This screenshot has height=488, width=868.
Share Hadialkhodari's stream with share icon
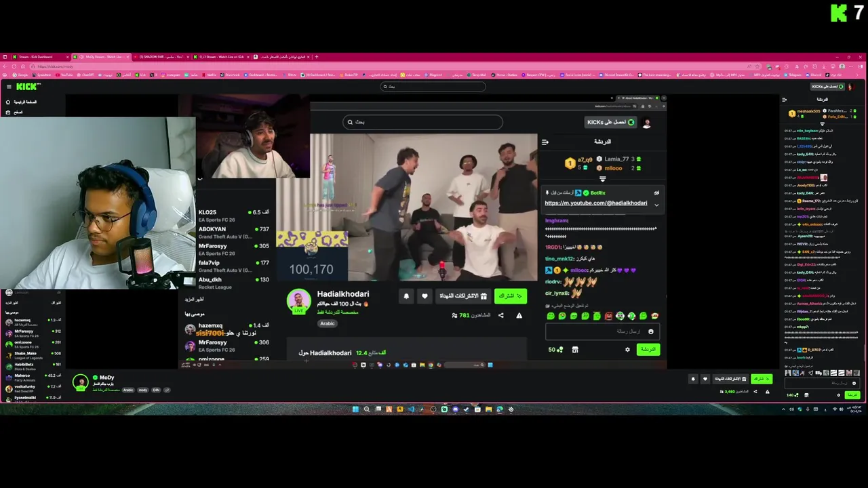click(x=501, y=315)
